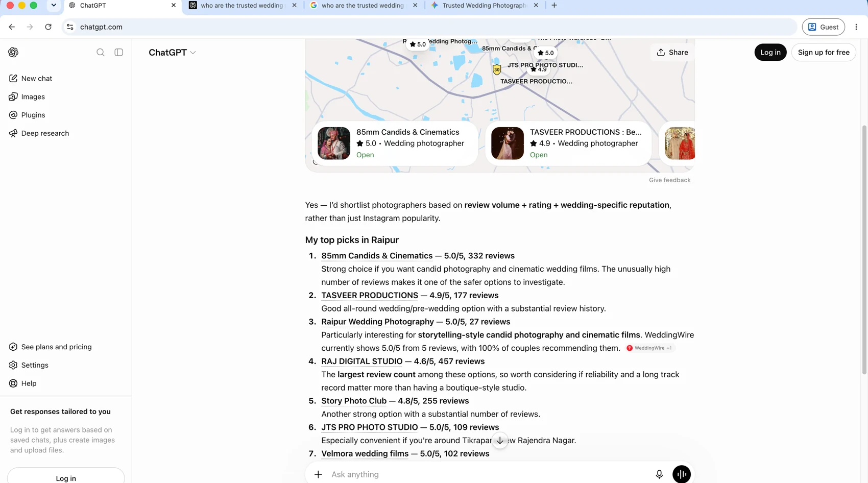Jump to bottom with the down-arrow button
868x483 pixels.
(x=500, y=441)
